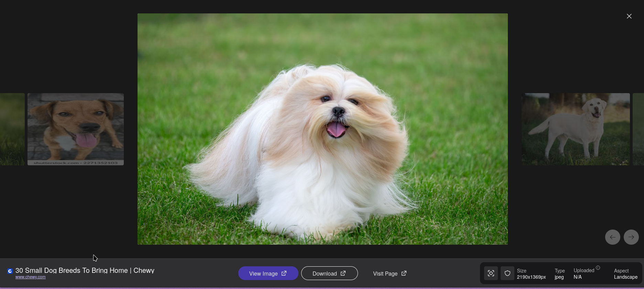Click the Chewy favicon beside the title

click(10, 271)
